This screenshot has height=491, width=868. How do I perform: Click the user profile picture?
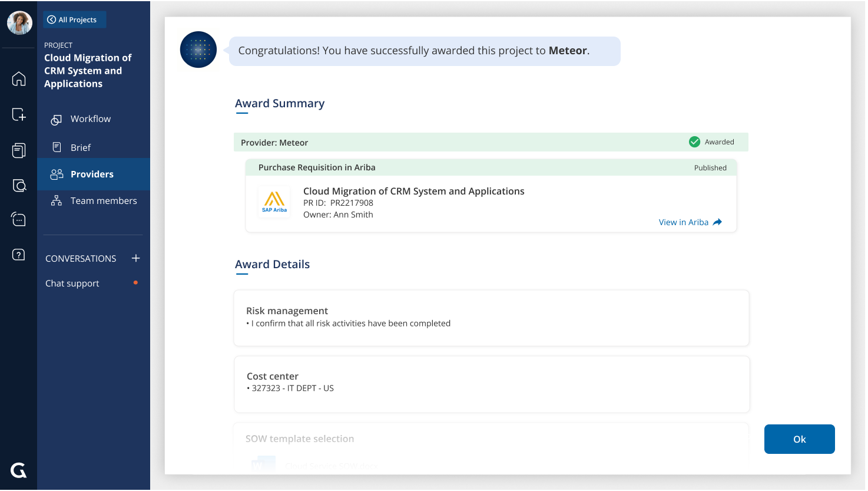tap(19, 22)
